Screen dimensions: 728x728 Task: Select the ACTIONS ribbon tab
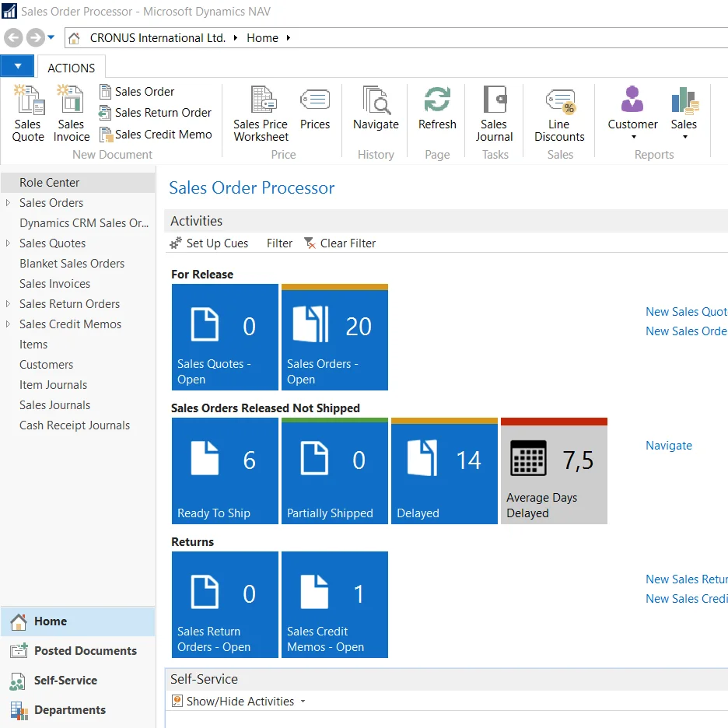point(71,68)
